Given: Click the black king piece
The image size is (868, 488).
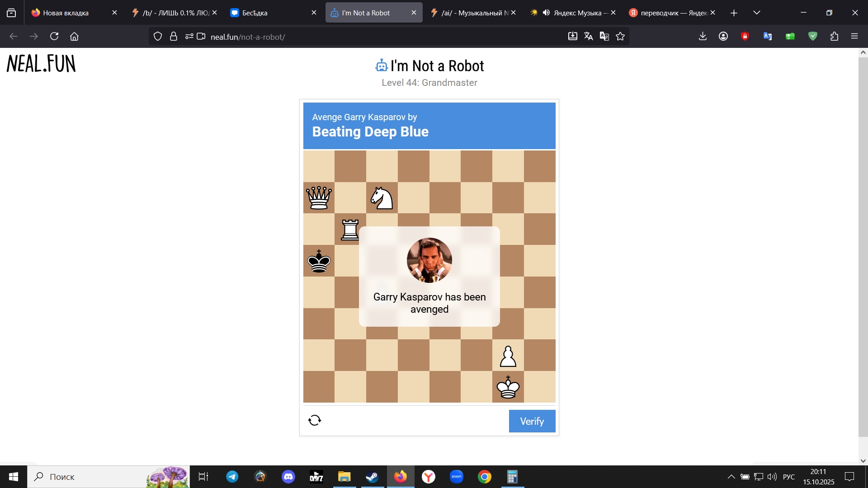Looking at the screenshot, I should coord(319,261).
